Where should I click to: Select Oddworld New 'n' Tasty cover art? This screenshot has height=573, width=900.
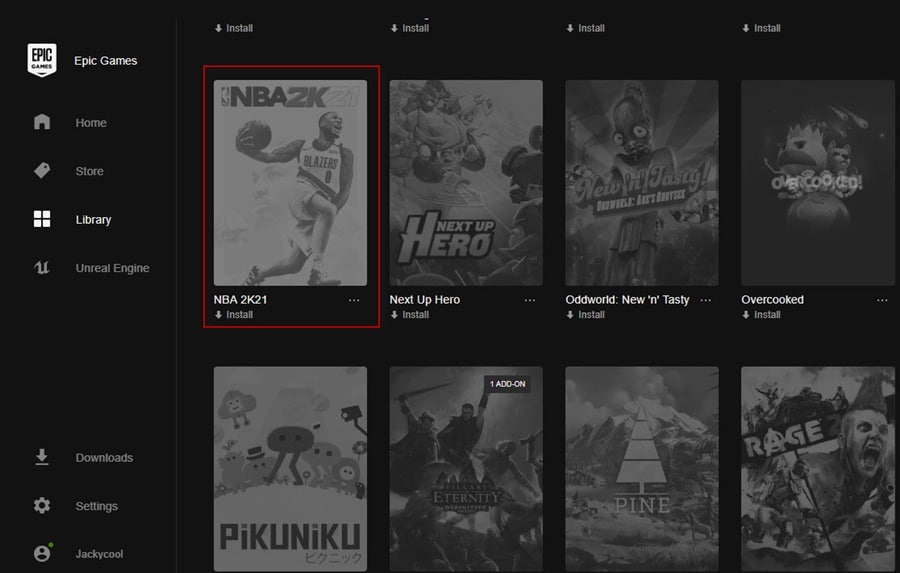pyautogui.click(x=642, y=183)
